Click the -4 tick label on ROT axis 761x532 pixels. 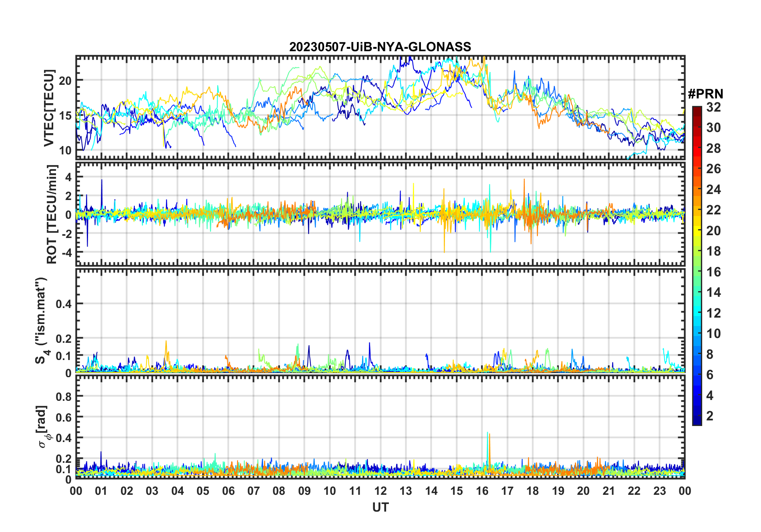[x=66, y=253]
